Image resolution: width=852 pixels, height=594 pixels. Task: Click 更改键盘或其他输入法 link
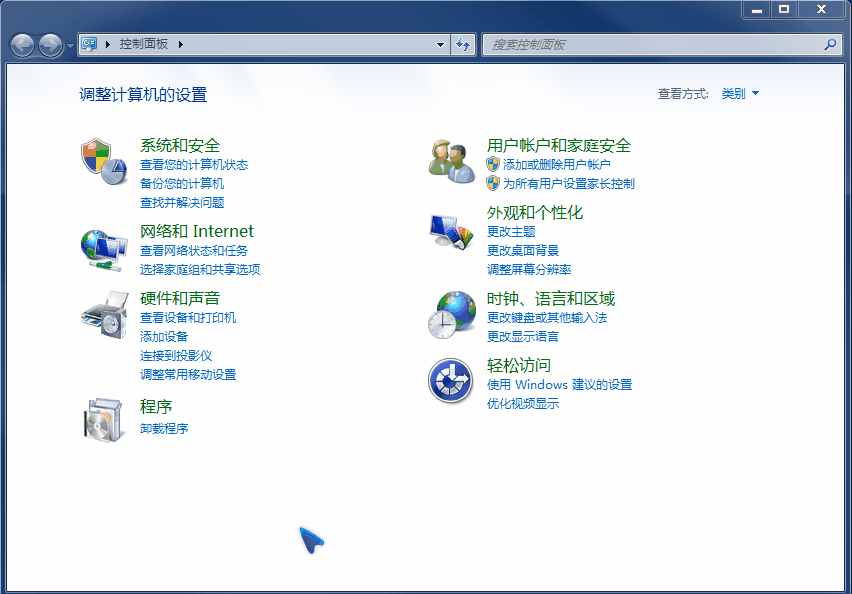coord(547,317)
